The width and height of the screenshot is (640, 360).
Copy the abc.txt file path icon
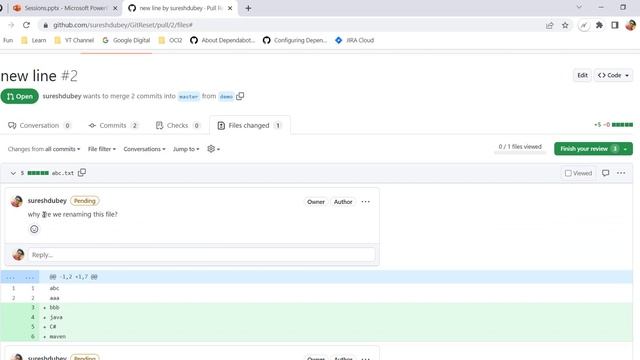82,172
